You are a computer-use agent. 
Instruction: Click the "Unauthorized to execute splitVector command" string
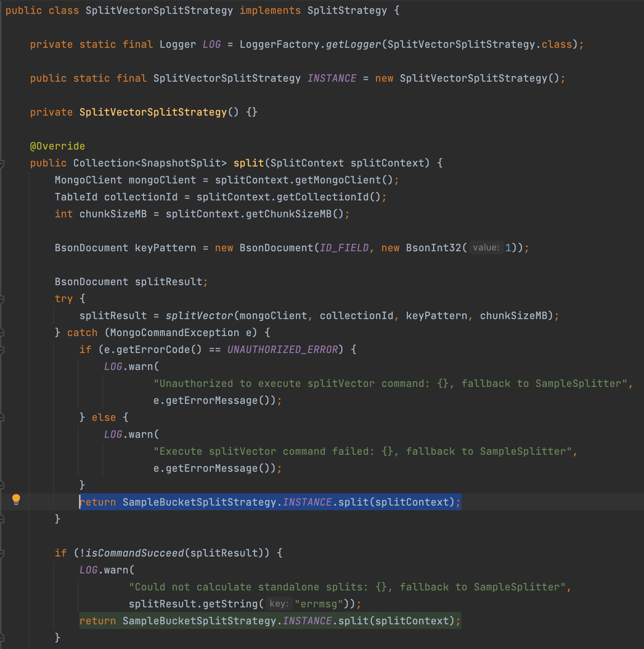[390, 383]
